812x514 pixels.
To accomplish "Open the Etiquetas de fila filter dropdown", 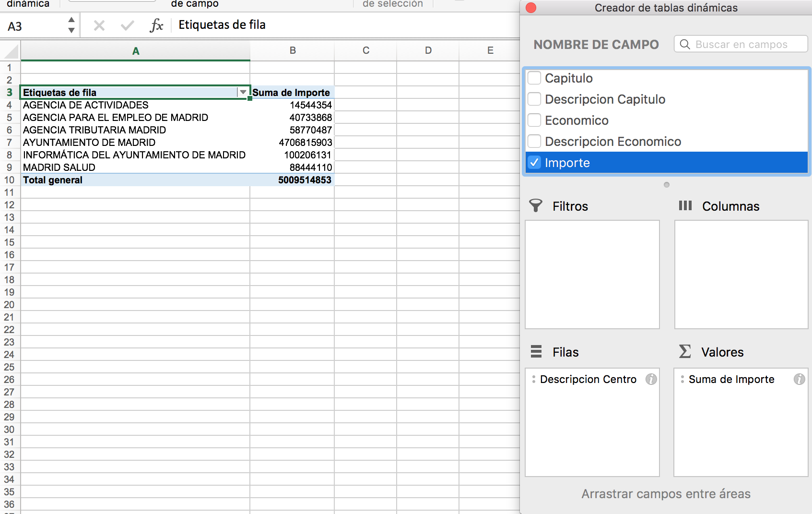I will [x=243, y=92].
